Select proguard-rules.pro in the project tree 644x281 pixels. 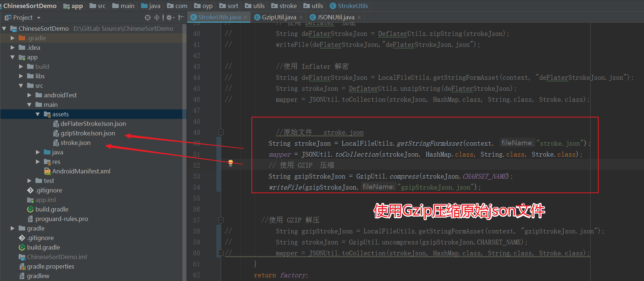(x=62, y=219)
